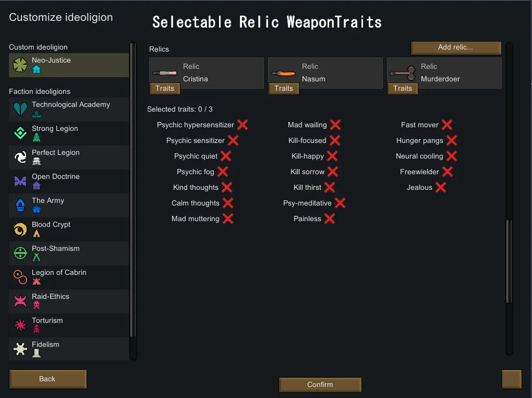Viewport: 532px width, 398px height.
Task: Select the Blood Crypt crescent icon
Action: pyautogui.click(x=20, y=229)
